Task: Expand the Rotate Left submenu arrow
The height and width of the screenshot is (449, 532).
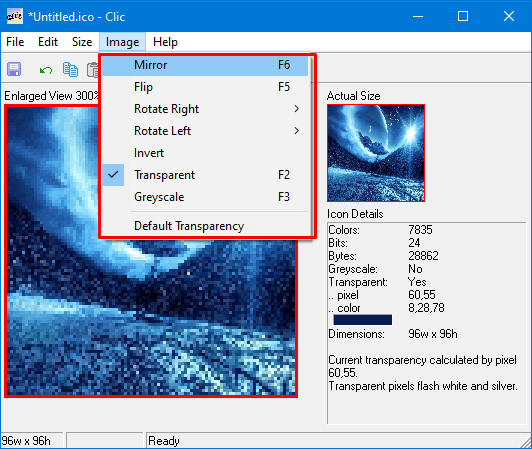Action: (297, 131)
